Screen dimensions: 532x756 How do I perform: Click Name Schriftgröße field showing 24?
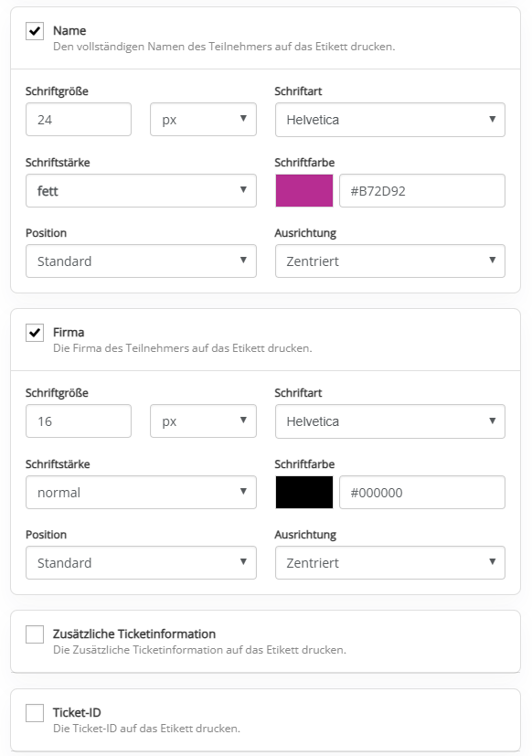pyautogui.click(x=79, y=120)
